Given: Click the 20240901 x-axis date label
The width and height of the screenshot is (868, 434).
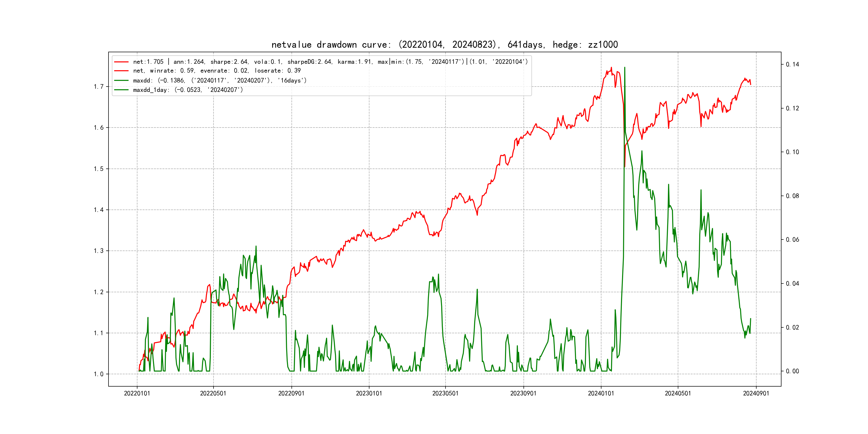Looking at the screenshot, I should tap(756, 394).
